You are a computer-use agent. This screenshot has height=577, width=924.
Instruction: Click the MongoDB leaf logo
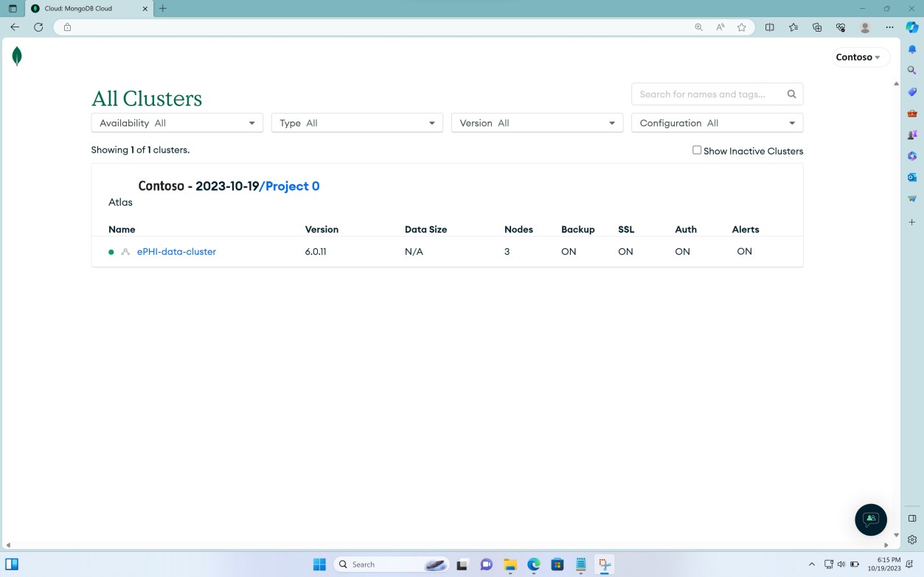16,56
